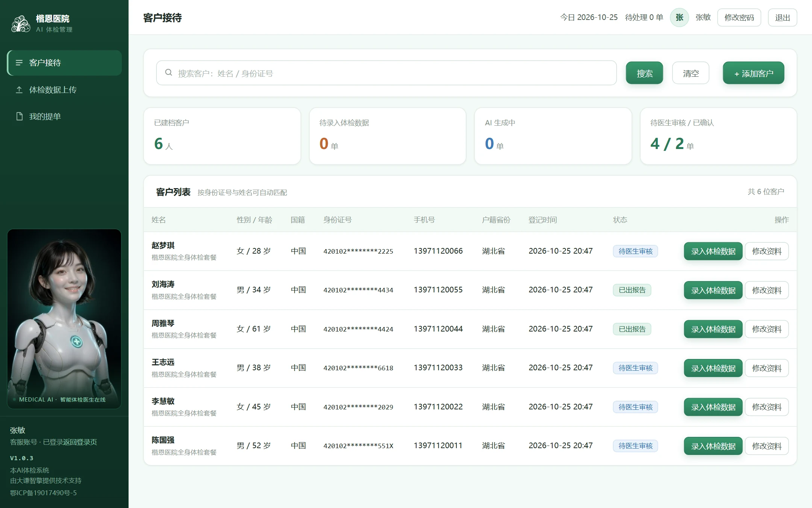Screen dimensions: 812x508
Task: Click the 已建档客户 stat card
Action: [222, 136]
